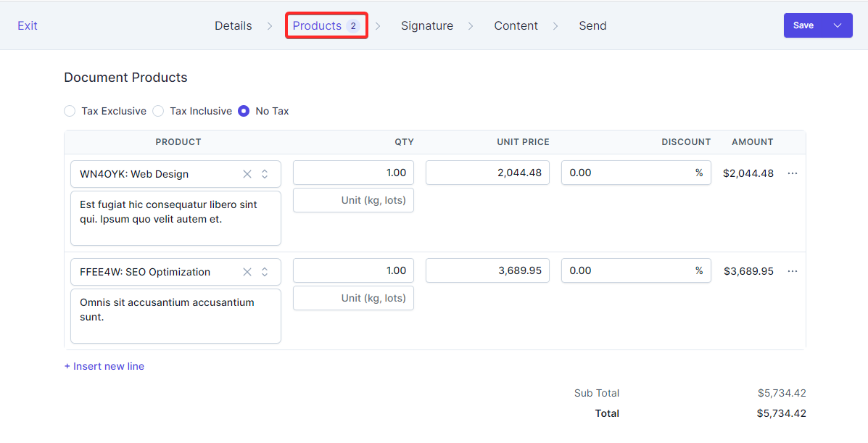Screen dimensions: 868x443
Task: Open the Web Design product selector chevron
Action: (x=265, y=174)
